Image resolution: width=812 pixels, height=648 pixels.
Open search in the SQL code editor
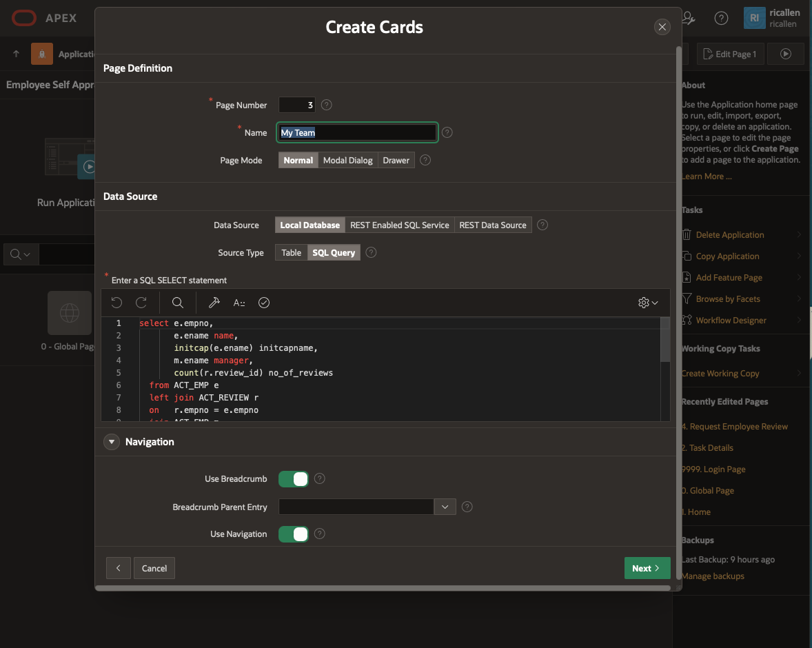pos(177,303)
